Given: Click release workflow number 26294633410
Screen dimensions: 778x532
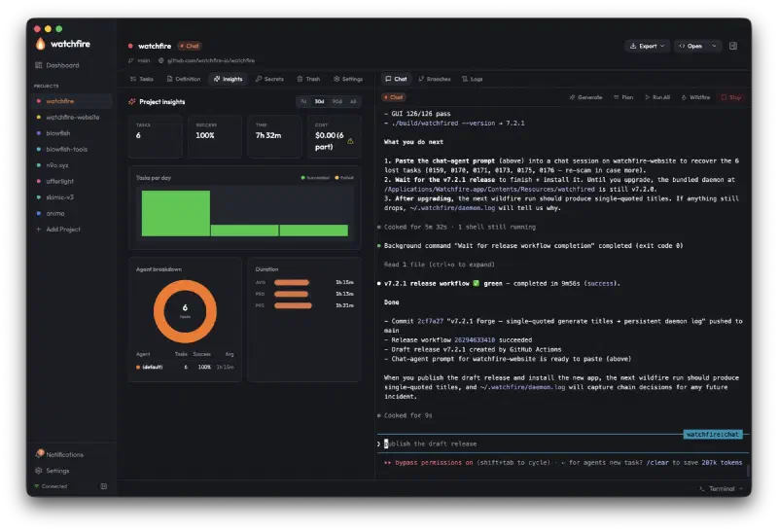Looking at the screenshot, I should click(x=475, y=340).
